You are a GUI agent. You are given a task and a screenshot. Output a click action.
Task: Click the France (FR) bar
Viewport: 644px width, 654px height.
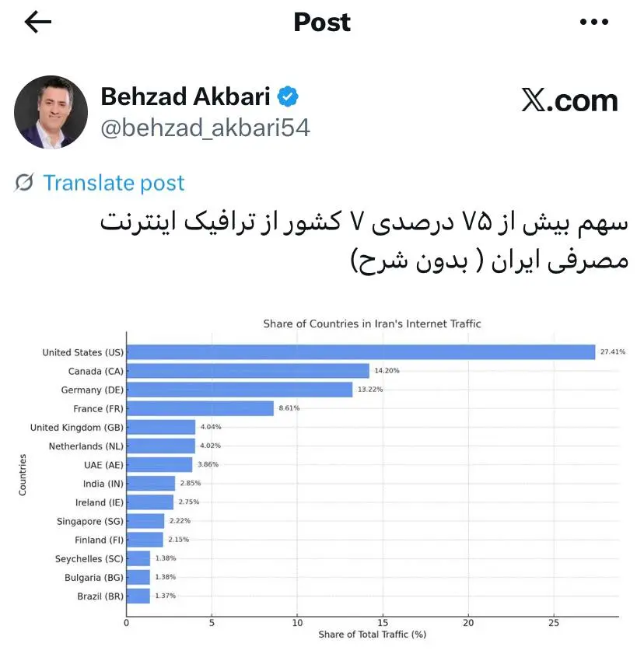(x=200, y=408)
